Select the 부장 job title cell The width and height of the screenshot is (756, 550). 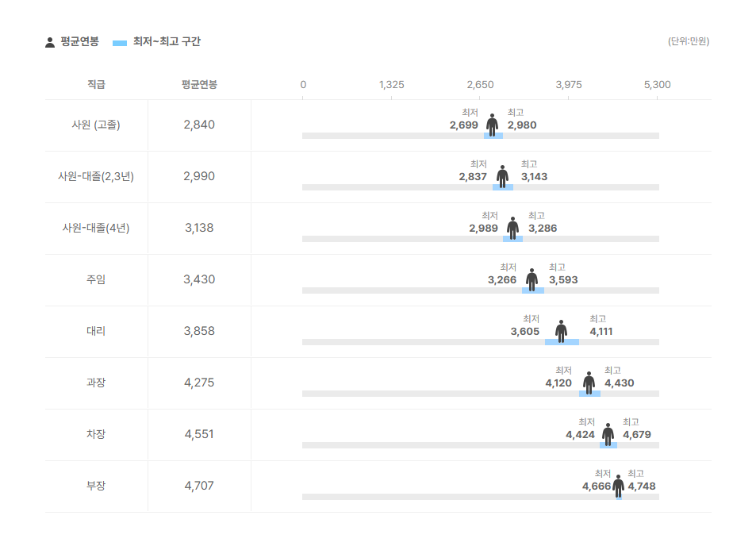(96, 486)
